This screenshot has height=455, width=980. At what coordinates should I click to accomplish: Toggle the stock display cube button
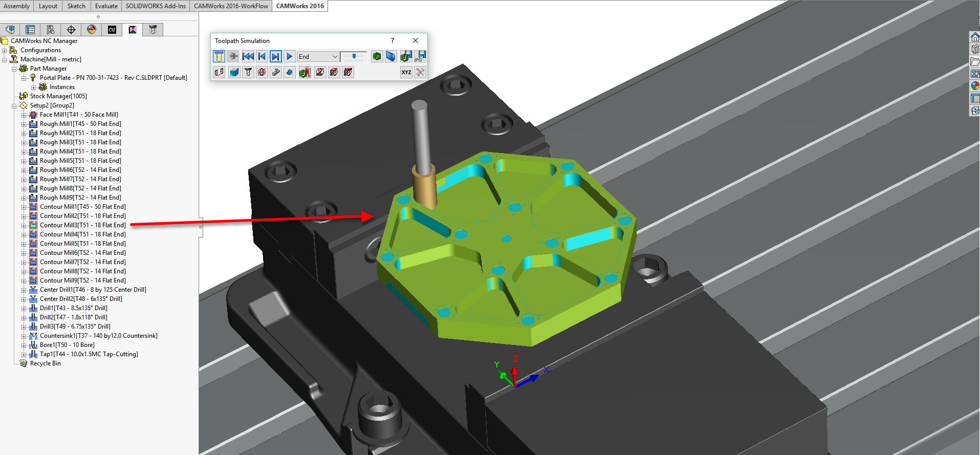[x=234, y=72]
